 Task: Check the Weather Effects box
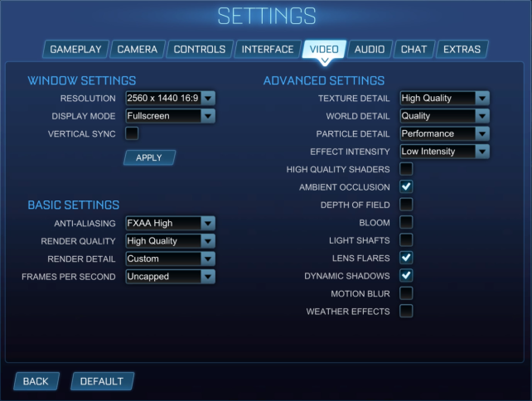coord(406,311)
